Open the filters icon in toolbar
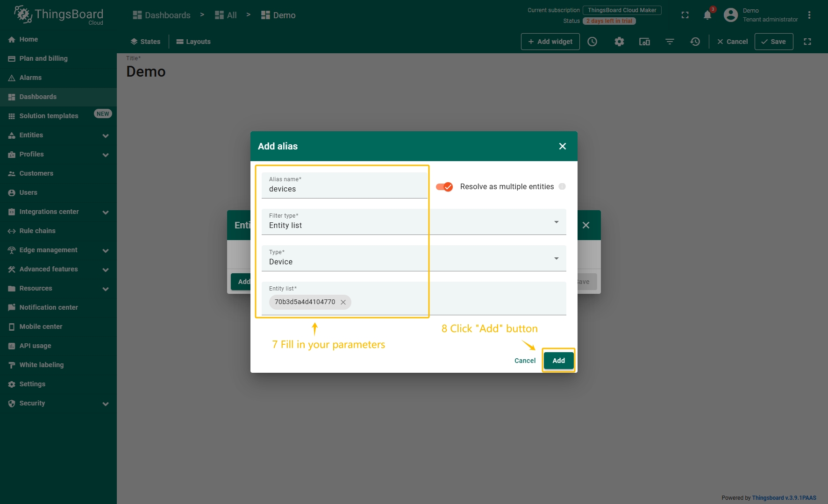 click(670, 42)
